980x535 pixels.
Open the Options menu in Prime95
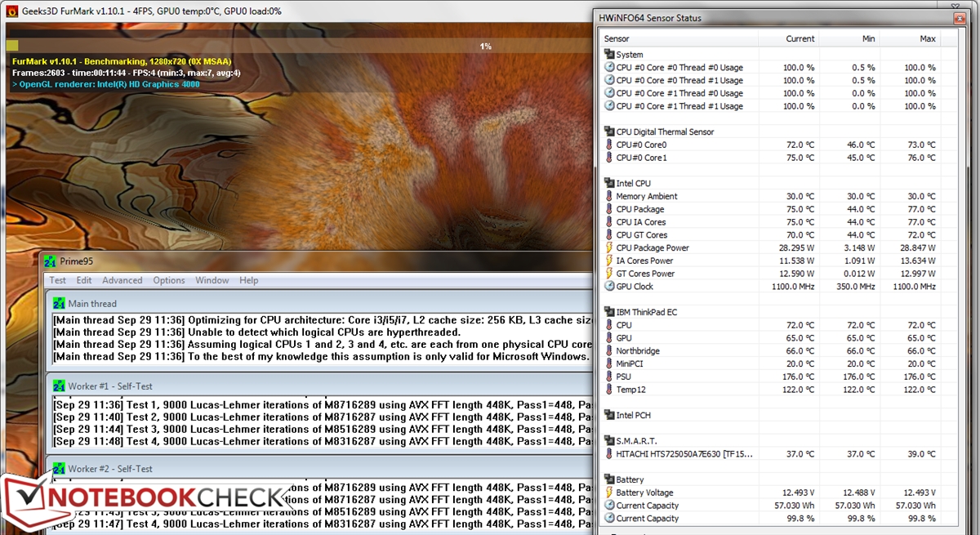tap(169, 280)
